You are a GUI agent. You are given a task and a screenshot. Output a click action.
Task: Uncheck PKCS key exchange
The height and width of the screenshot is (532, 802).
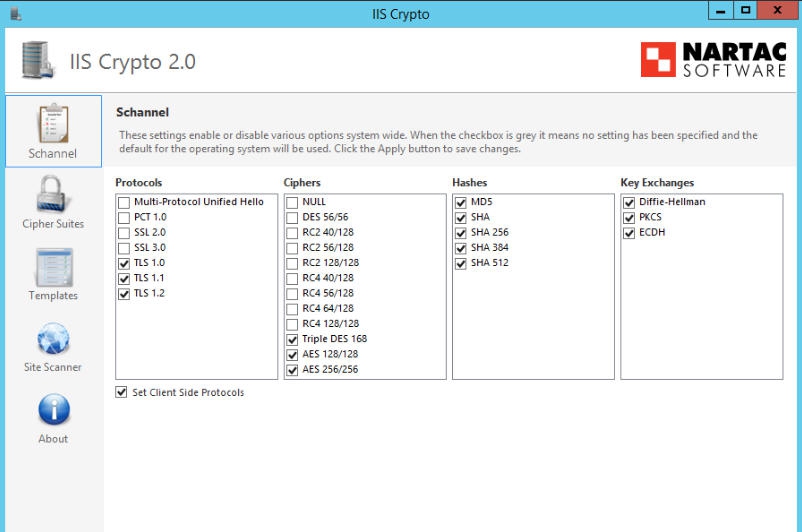coord(629,218)
